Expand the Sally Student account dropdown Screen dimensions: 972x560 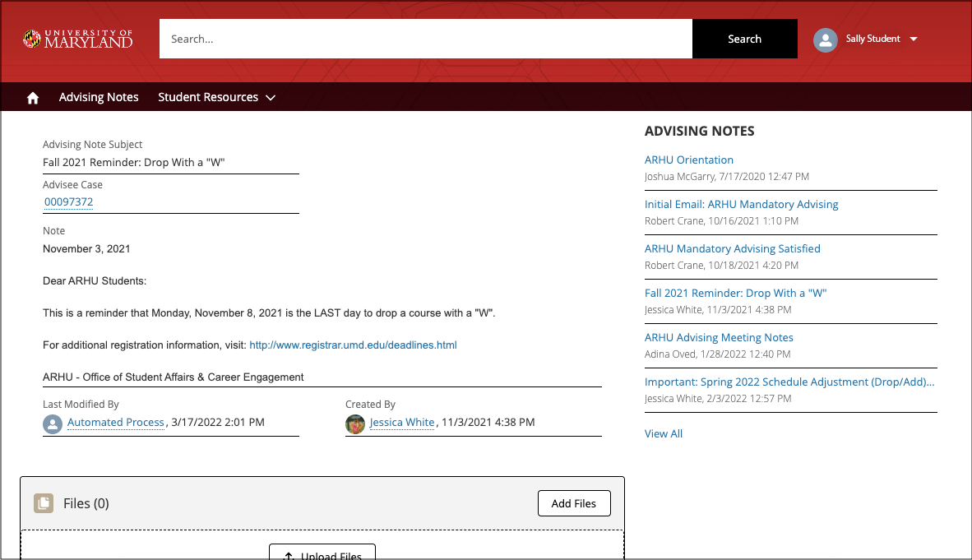click(x=914, y=39)
